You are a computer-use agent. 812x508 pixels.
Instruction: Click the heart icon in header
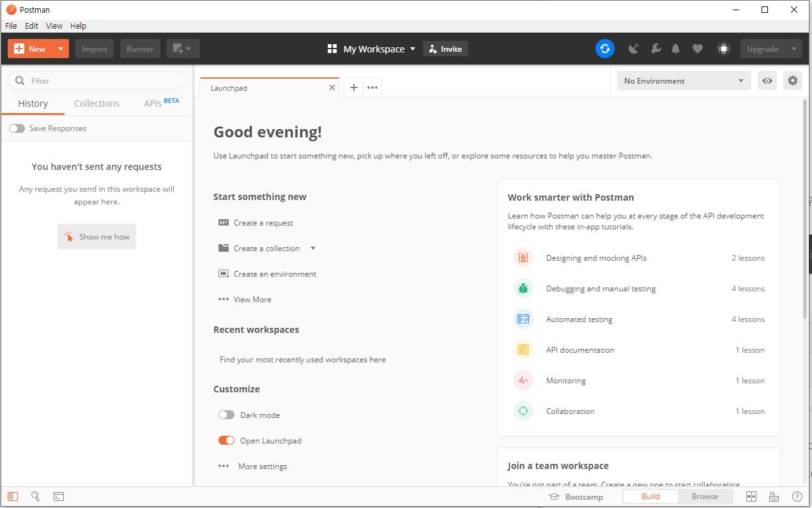click(x=698, y=49)
